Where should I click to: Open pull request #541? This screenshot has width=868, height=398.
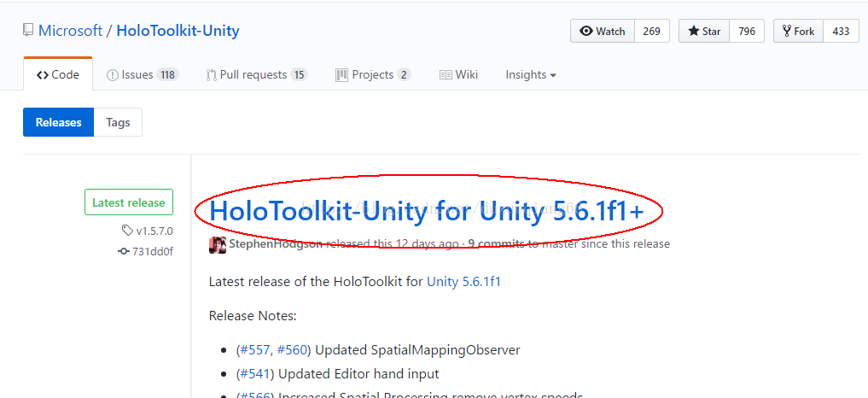click(256, 374)
